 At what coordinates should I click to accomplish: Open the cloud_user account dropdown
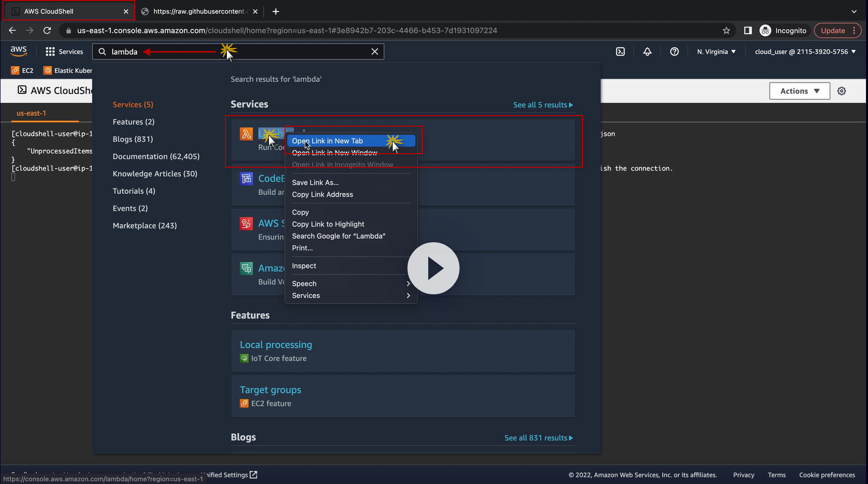click(805, 52)
